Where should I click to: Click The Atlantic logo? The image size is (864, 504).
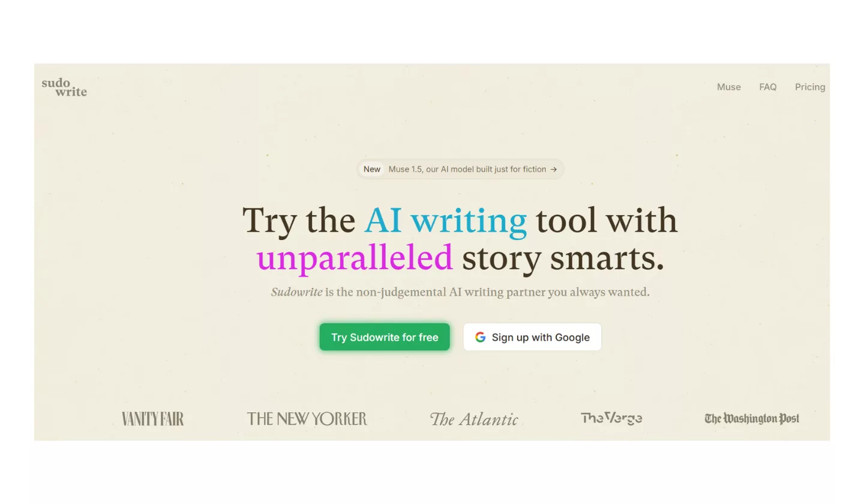473,419
